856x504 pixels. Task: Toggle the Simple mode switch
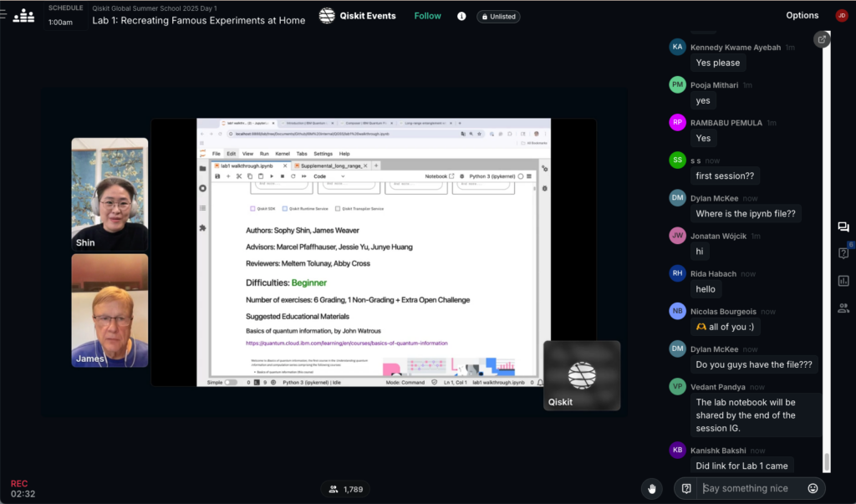click(231, 382)
